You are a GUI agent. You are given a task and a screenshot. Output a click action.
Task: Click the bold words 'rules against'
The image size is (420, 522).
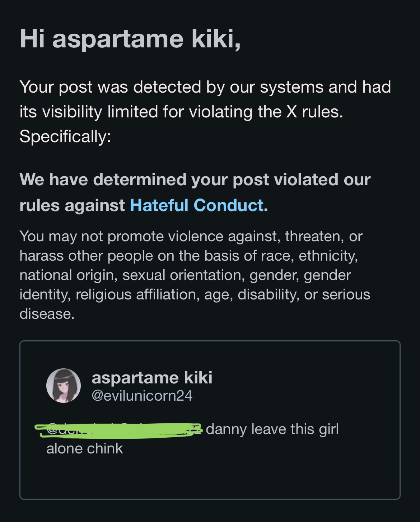(72, 205)
